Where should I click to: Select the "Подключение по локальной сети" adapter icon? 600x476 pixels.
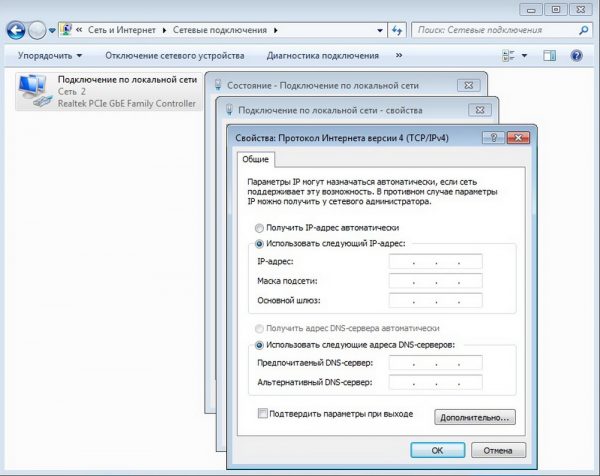(34, 91)
